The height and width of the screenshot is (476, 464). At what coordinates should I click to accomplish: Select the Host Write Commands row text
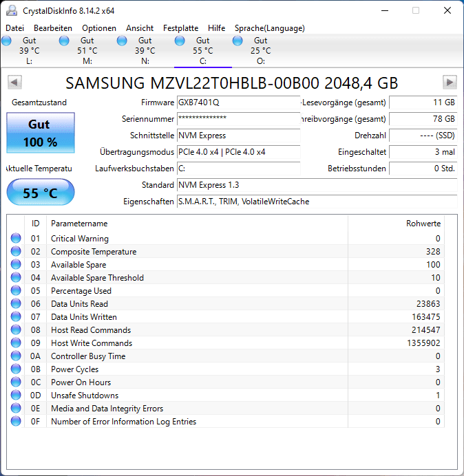(92, 343)
